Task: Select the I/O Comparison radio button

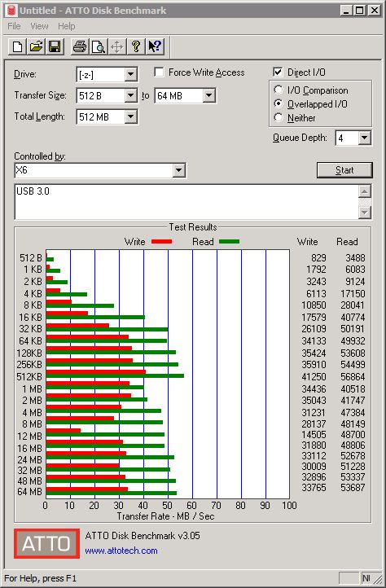Action: coord(279,90)
